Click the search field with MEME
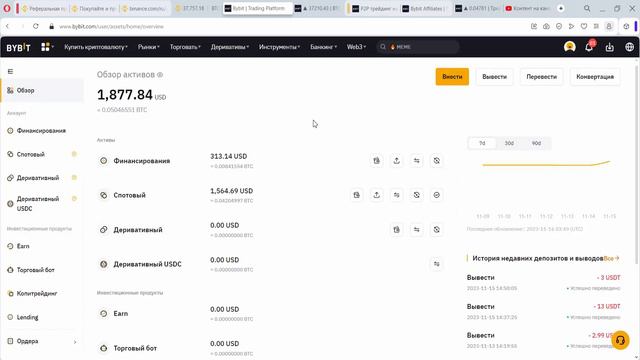 [418, 47]
